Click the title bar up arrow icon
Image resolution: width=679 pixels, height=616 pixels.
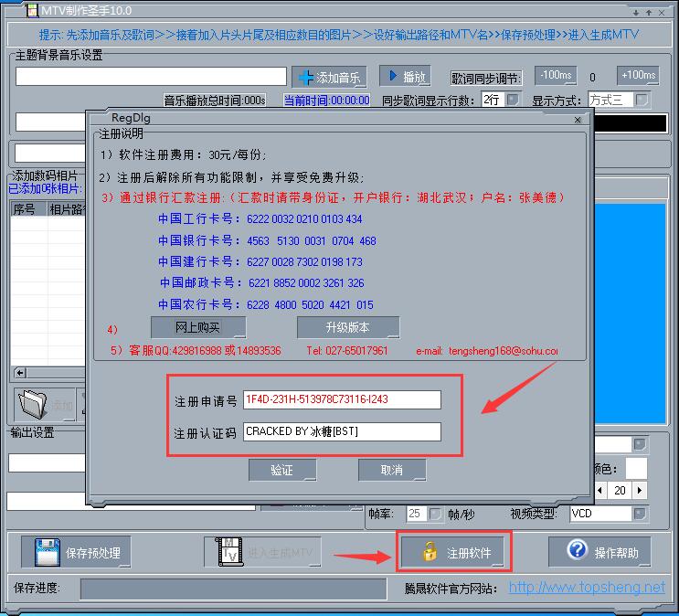tap(649, 13)
